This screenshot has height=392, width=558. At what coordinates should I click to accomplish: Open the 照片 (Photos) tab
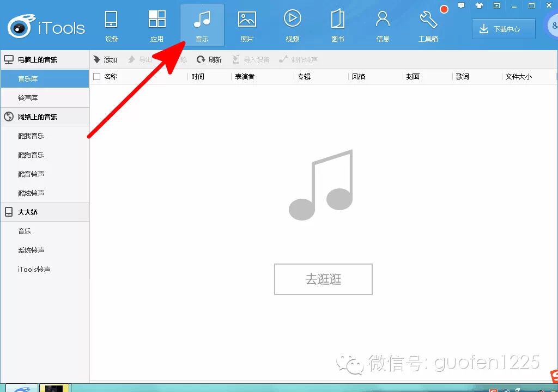click(247, 26)
